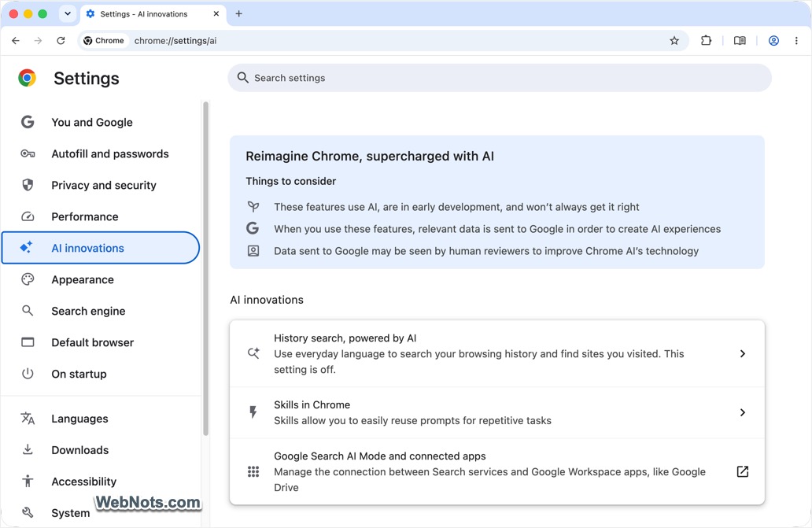The height and width of the screenshot is (528, 812).
Task: Click the Google G icon in sidebar
Action: pos(28,122)
